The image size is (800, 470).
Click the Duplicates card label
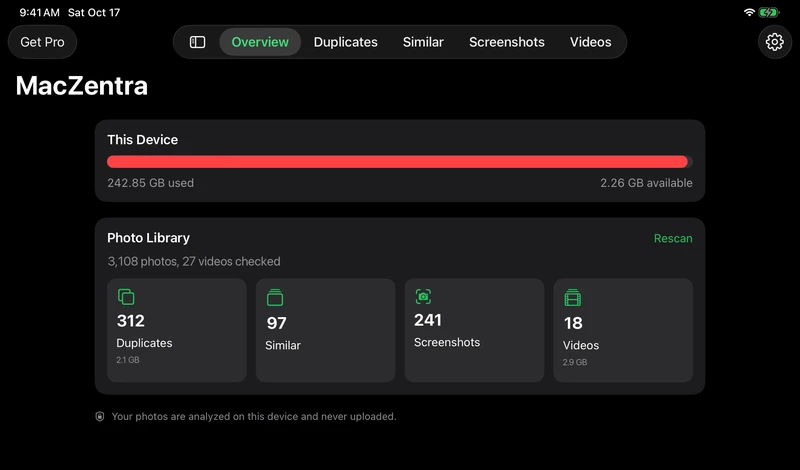pos(144,343)
